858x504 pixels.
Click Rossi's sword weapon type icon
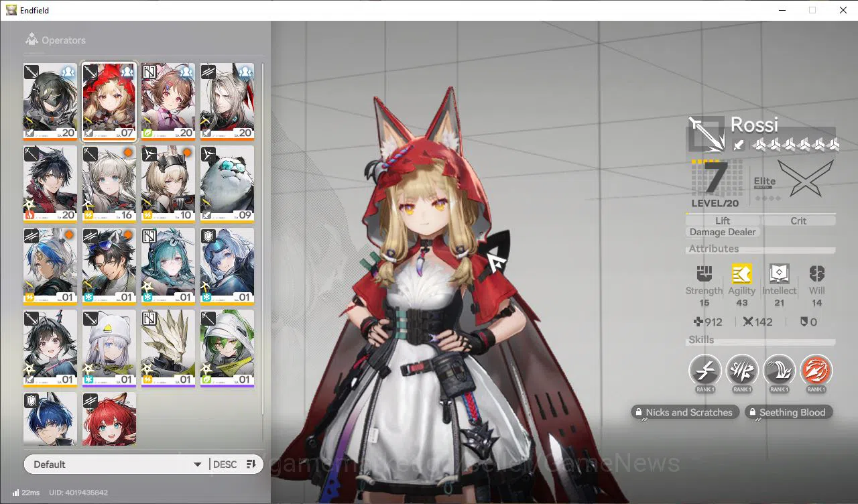click(x=707, y=134)
